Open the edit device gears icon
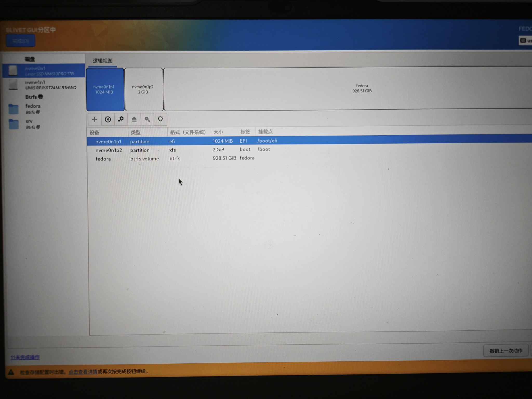This screenshot has width=532, height=399. click(x=121, y=119)
